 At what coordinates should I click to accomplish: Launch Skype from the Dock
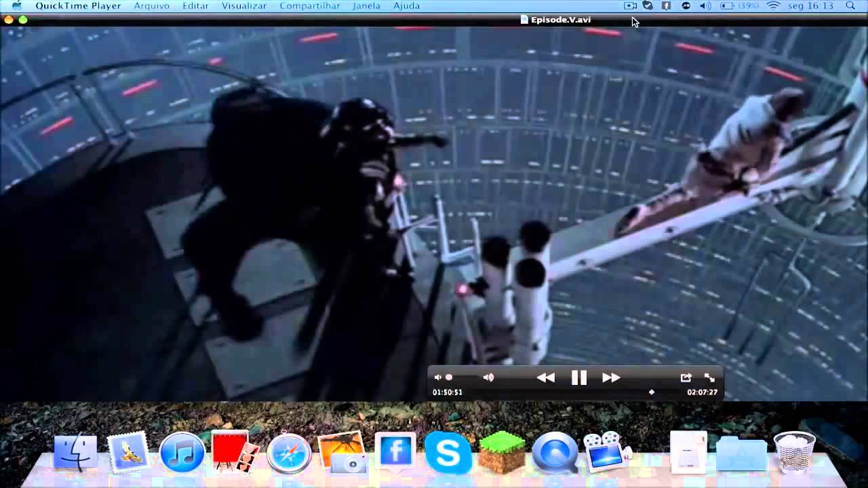(x=448, y=452)
